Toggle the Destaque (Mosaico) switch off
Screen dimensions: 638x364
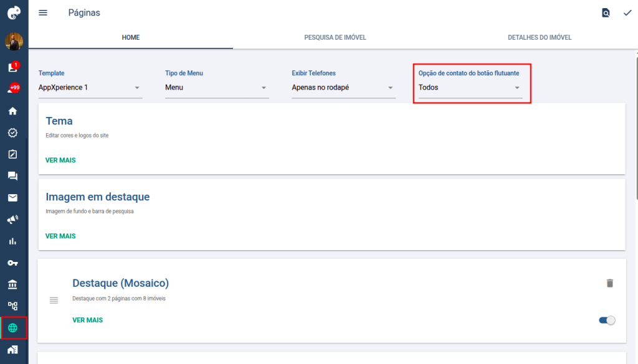point(607,320)
